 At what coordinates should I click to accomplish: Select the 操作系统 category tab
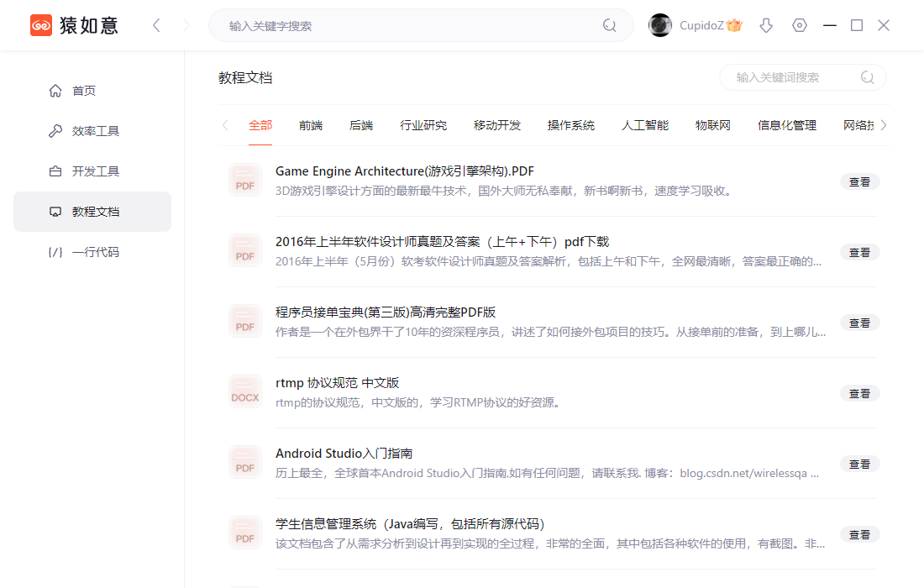(571, 125)
